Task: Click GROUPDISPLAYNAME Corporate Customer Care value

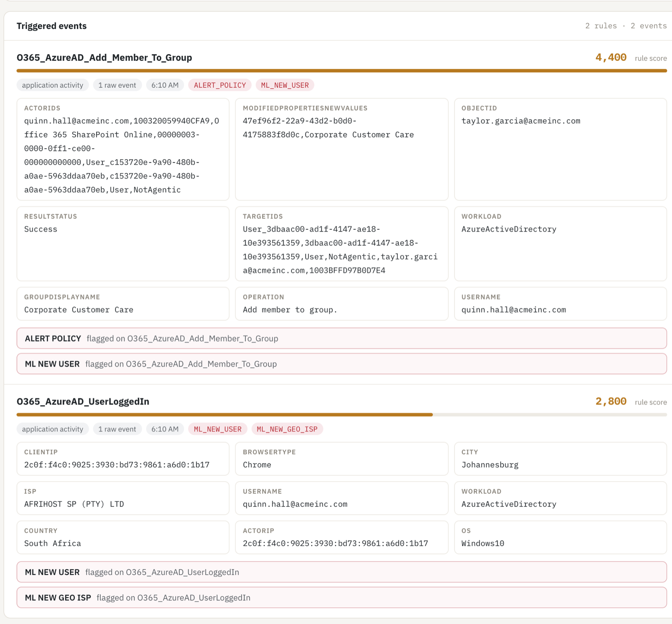Action: (x=79, y=310)
